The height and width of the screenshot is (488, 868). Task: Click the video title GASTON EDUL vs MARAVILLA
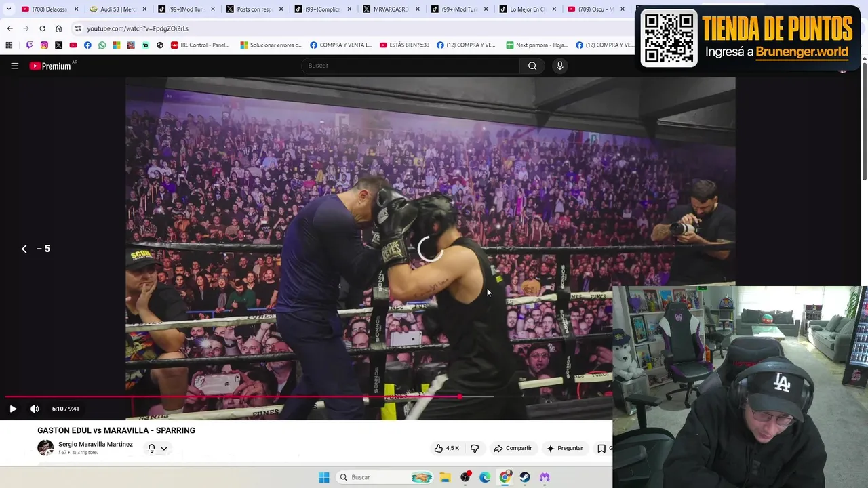[116, 430]
